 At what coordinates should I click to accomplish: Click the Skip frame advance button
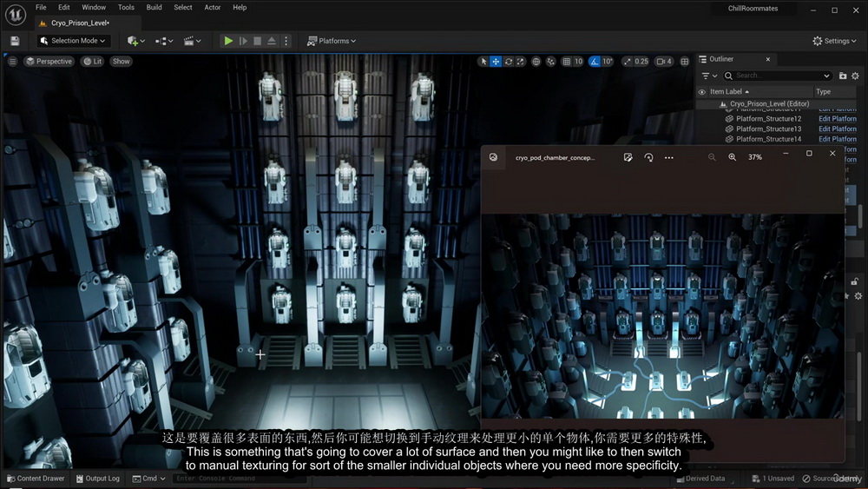click(243, 41)
